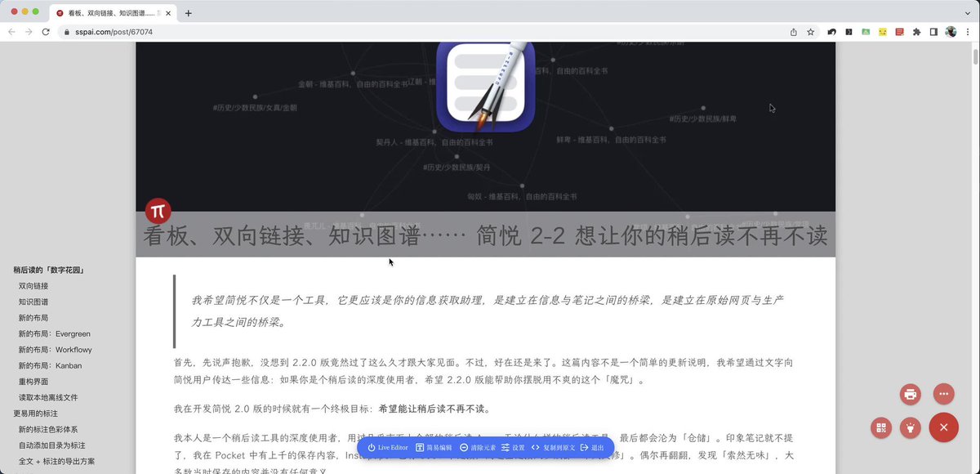980x474 pixels.
Task: Toggle the browser side panel icon
Action: click(933, 32)
